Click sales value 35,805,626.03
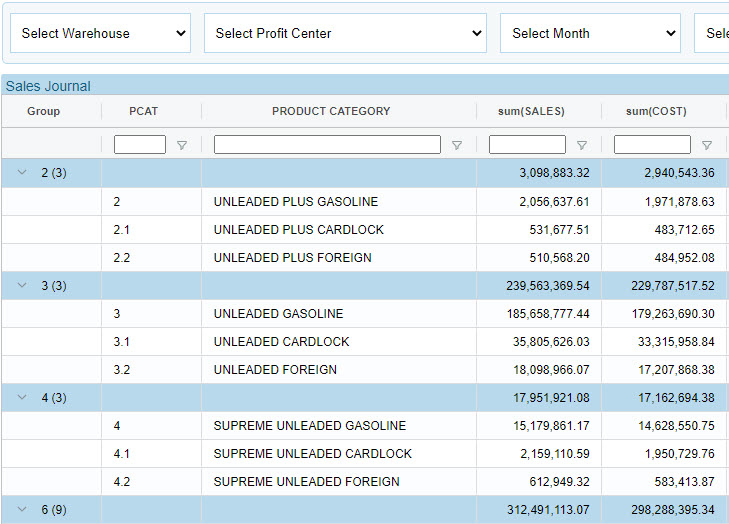This screenshot has height=524, width=729. pyautogui.click(x=551, y=342)
